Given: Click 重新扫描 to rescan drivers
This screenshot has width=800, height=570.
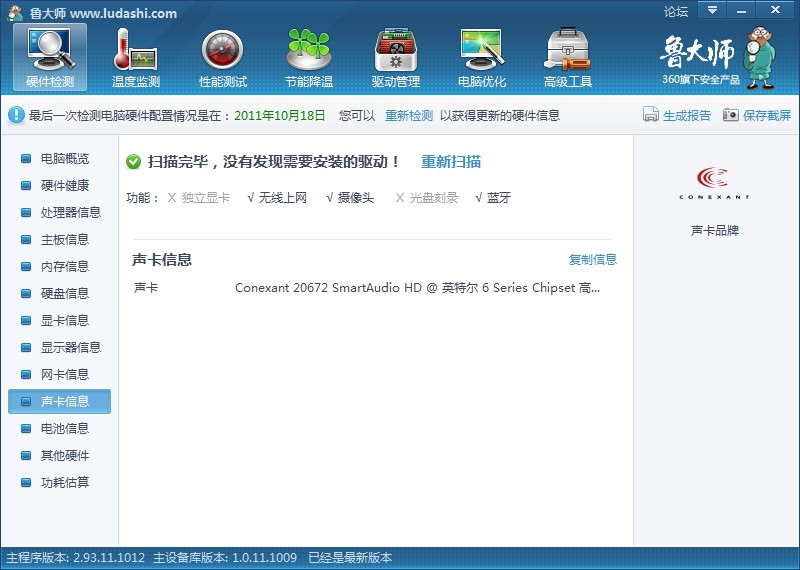Looking at the screenshot, I should tap(451, 162).
